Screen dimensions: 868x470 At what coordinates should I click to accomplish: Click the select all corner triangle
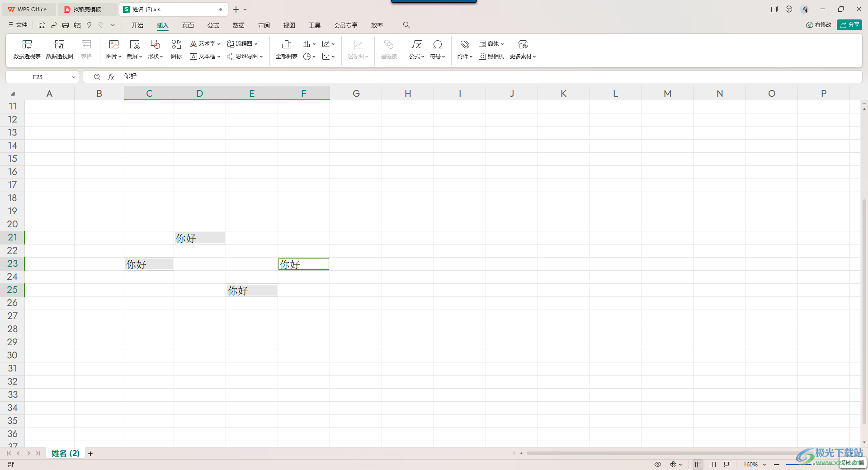pyautogui.click(x=13, y=94)
